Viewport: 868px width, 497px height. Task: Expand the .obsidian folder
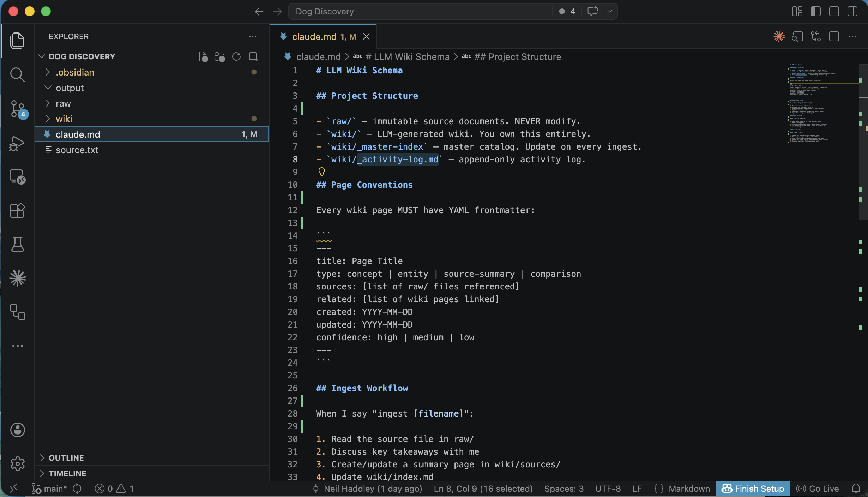pyautogui.click(x=152, y=72)
